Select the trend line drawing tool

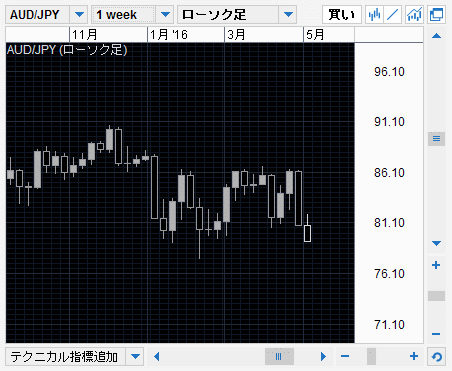[x=393, y=15]
